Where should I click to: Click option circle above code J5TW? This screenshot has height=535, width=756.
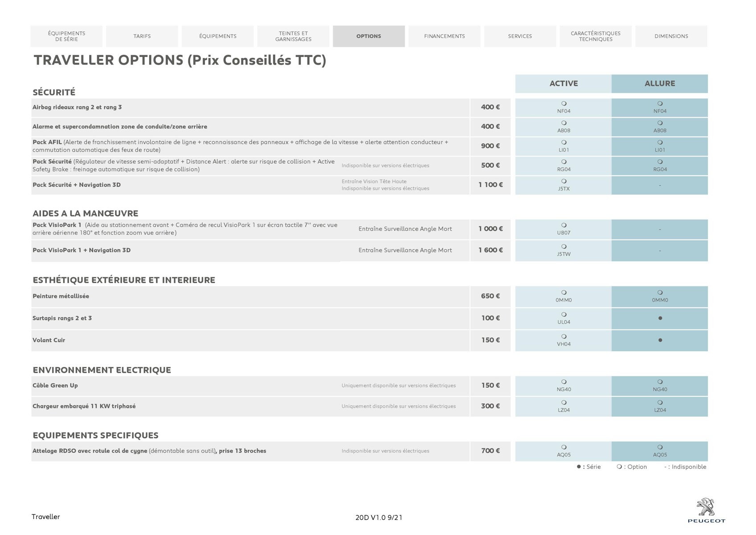coord(564,247)
